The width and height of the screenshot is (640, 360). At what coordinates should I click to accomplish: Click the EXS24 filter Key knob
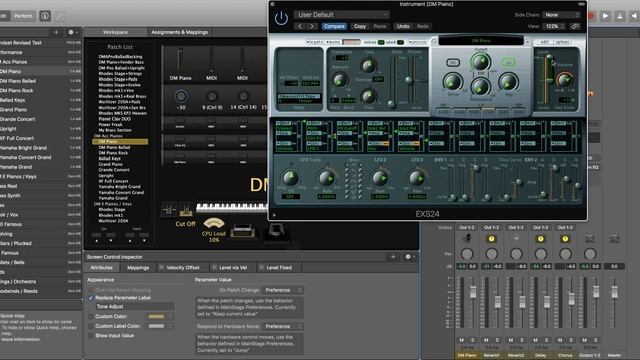pos(508,82)
